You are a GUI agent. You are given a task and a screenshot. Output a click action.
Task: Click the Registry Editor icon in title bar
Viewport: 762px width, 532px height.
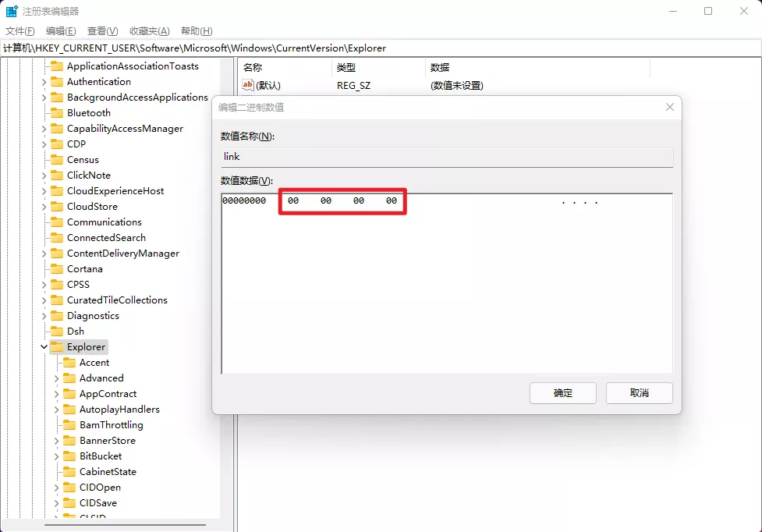(11, 10)
